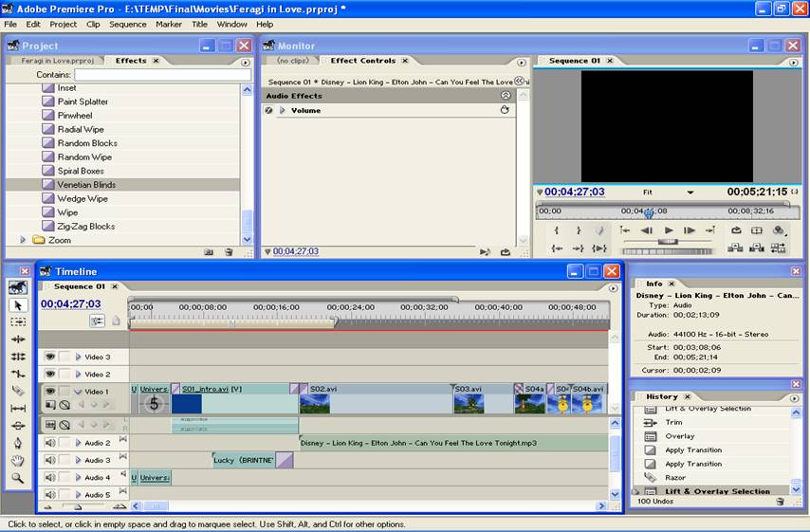Click the Lift button in Monitor

(x=735, y=248)
